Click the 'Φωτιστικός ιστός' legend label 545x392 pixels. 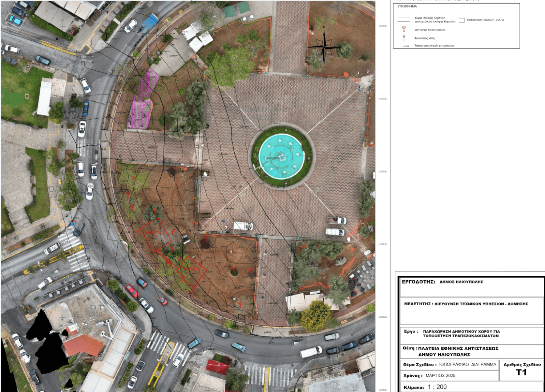pyautogui.click(x=424, y=38)
